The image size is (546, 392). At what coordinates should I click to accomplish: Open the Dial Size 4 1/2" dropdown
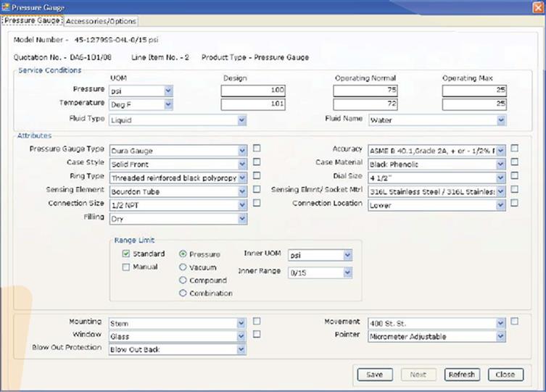coord(437,178)
